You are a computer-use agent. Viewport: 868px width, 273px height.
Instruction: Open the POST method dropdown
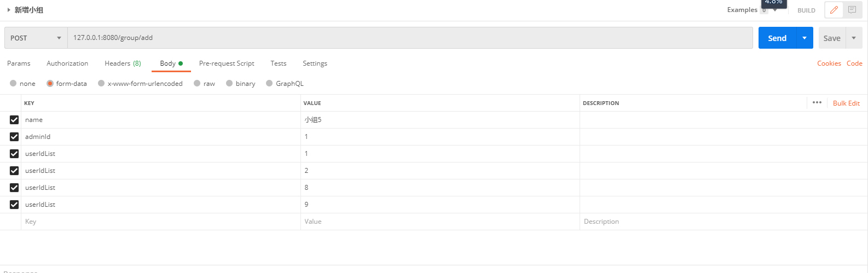pos(36,38)
